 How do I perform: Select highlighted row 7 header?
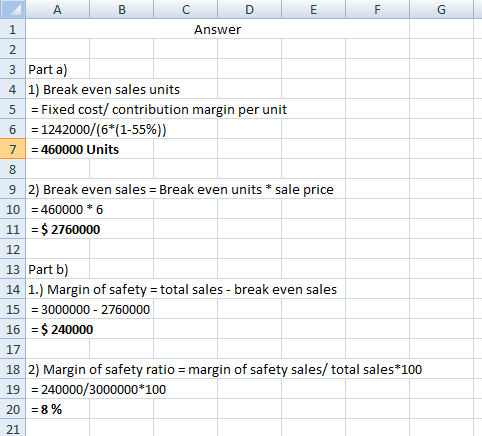tap(13, 149)
